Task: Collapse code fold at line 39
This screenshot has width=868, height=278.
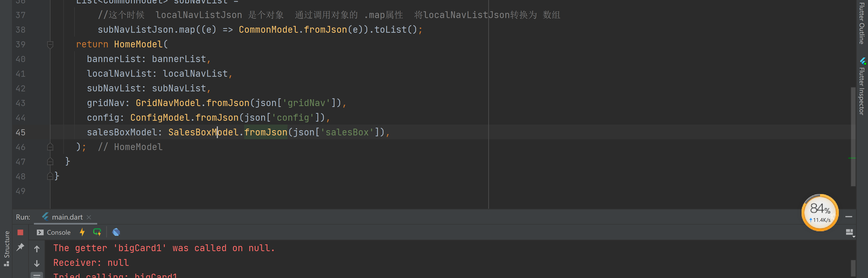Action: pyautogui.click(x=50, y=44)
